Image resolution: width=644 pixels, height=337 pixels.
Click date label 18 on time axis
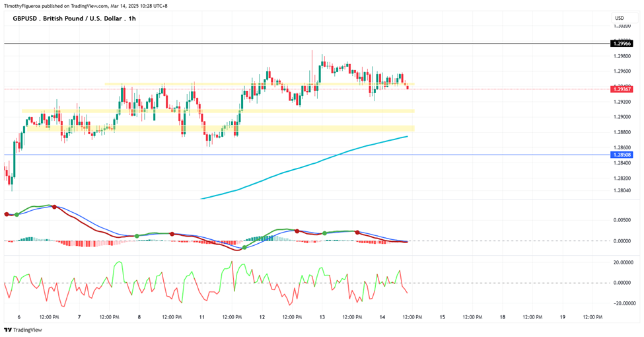click(502, 317)
